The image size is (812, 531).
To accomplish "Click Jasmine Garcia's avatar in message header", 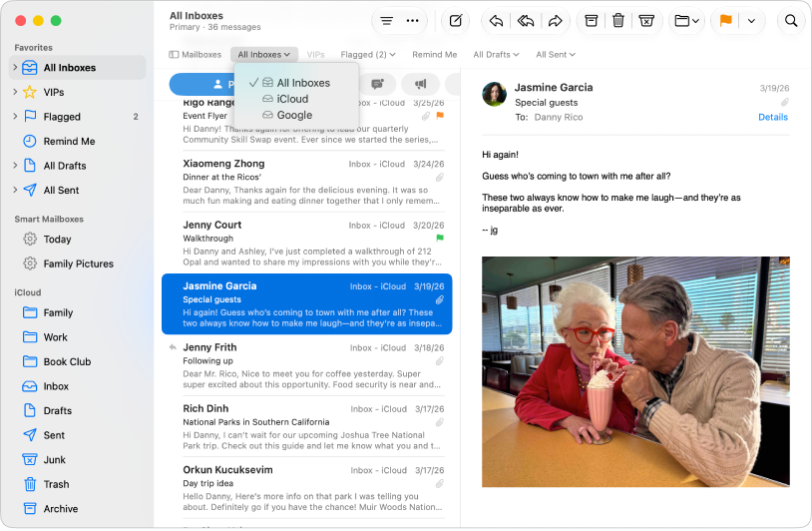I will tap(495, 94).
